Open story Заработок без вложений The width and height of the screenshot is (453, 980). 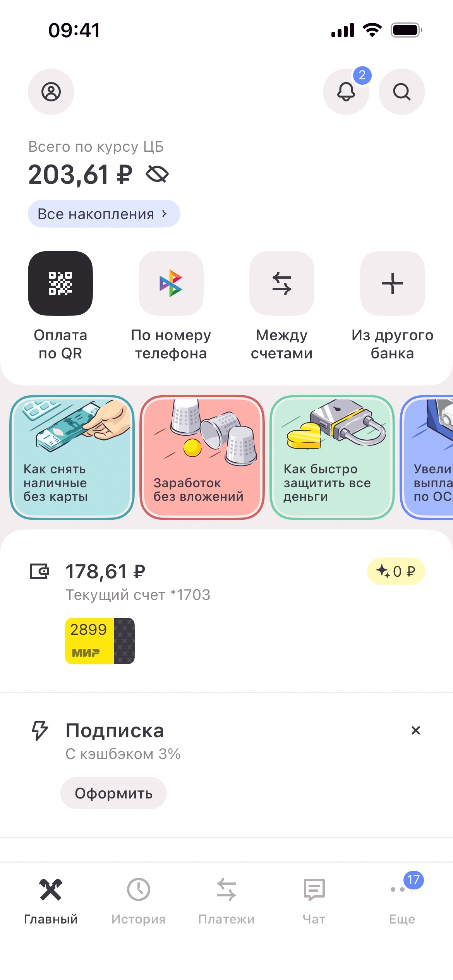(x=202, y=457)
